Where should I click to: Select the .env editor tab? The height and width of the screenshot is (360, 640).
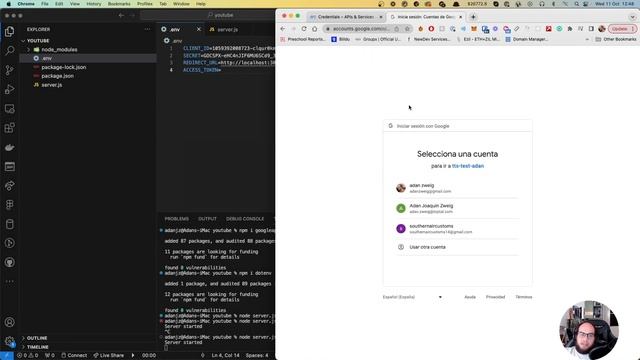coord(176,29)
